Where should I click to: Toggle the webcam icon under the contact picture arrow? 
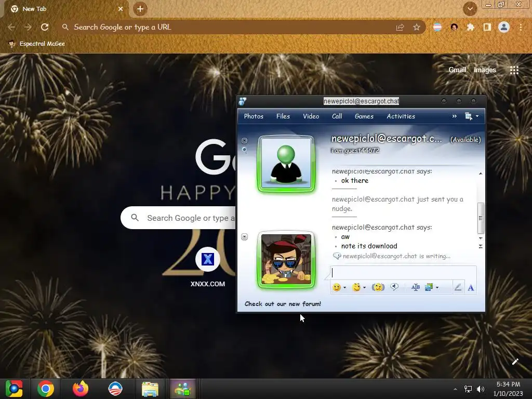pyautogui.click(x=244, y=150)
